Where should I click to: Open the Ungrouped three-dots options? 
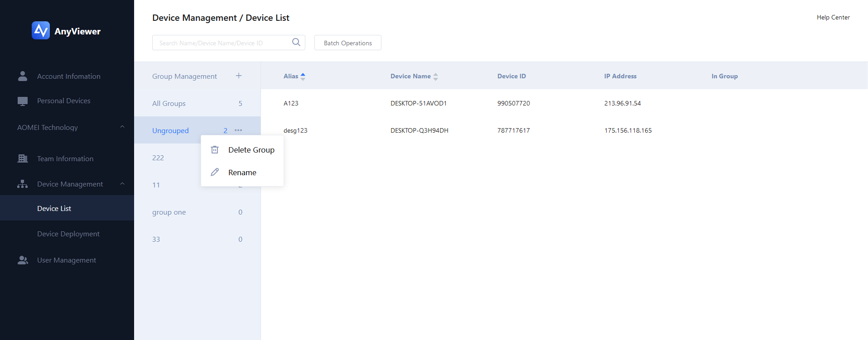(x=238, y=130)
